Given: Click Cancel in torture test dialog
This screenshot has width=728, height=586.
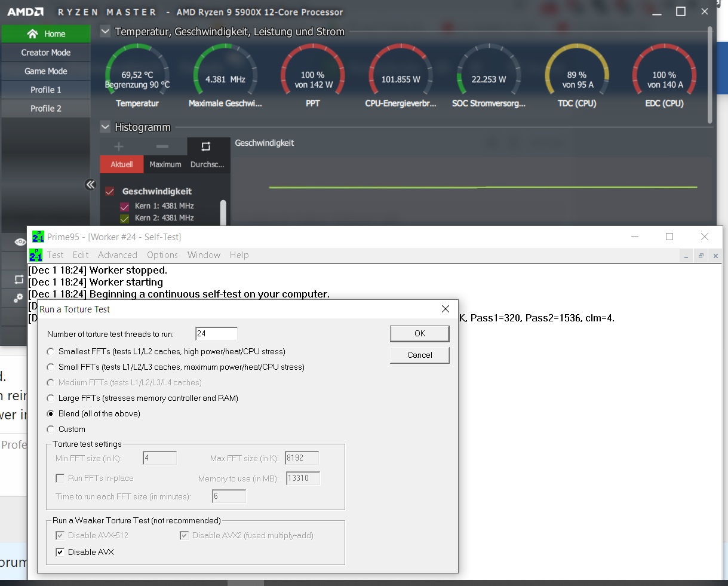Looking at the screenshot, I should point(420,355).
